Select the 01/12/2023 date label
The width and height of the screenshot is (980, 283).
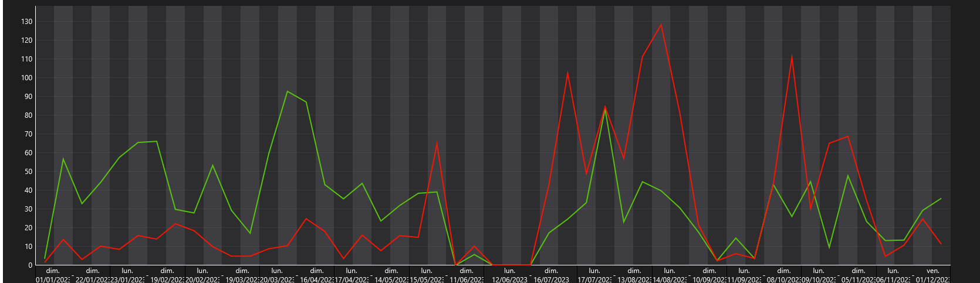[x=933, y=279]
